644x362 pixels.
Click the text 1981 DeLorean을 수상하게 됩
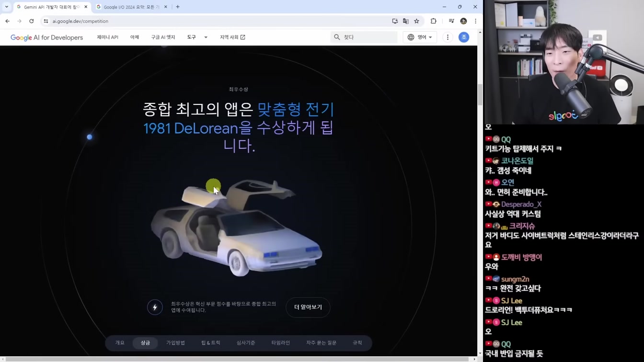(239, 128)
